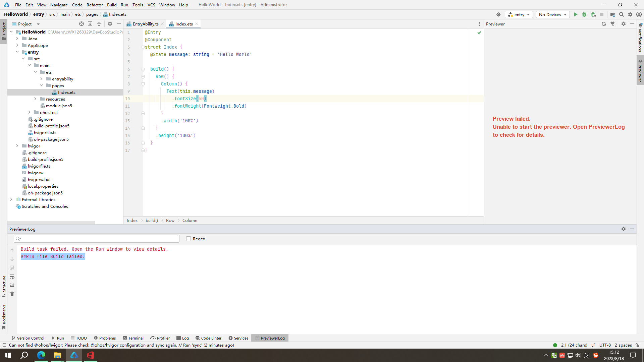Hide the Project tool window
The height and width of the screenshot is (362, 644).
coord(119,24)
